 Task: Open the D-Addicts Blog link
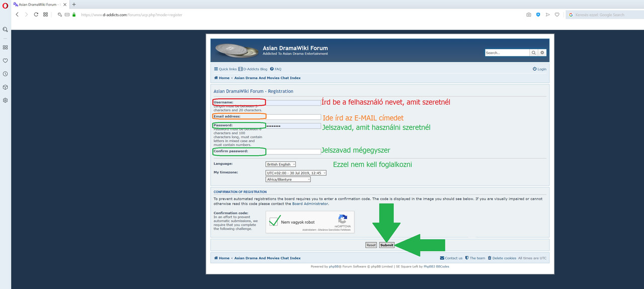pos(253,69)
